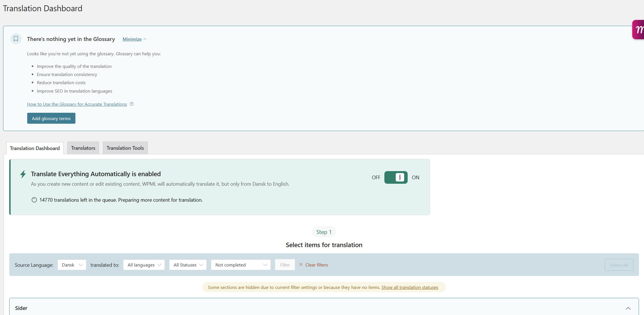This screenshot has height=315, width=644.
Task: Toggle Translate Everything Automatically switch
Action: tap(396, 177)
